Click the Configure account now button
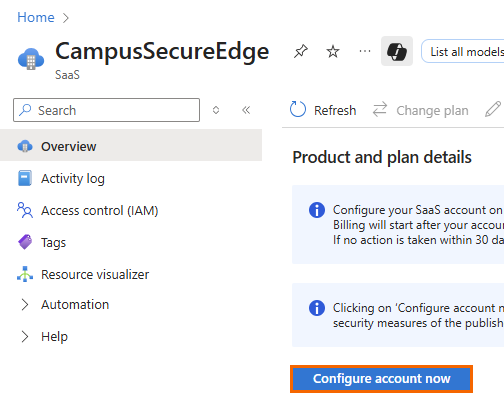504x411 pixels. (x=381, y=379)
